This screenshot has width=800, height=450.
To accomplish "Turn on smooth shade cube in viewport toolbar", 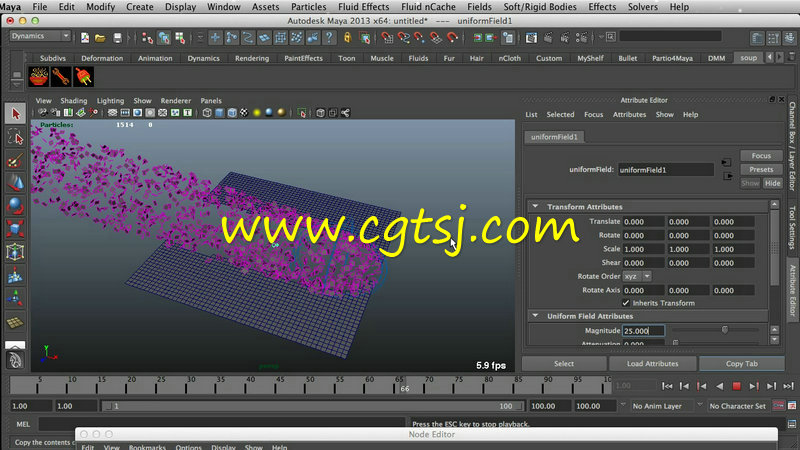I will click(219, 113).
